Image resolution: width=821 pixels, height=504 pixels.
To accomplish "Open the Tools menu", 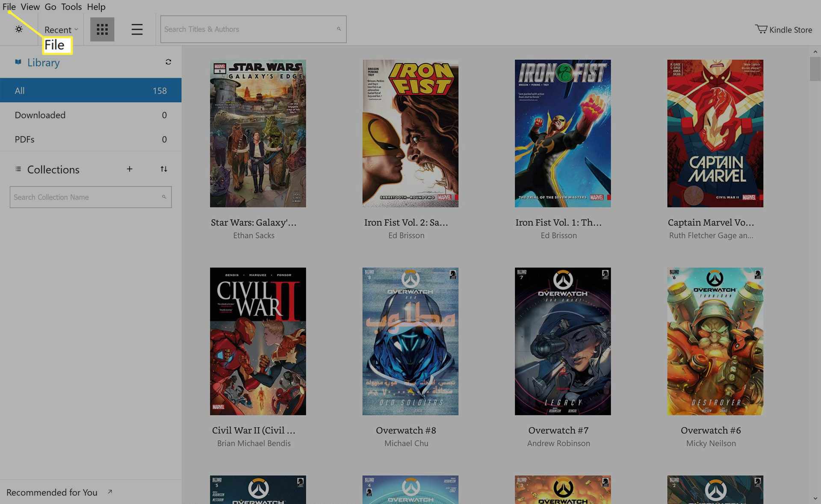I will 71,6.
